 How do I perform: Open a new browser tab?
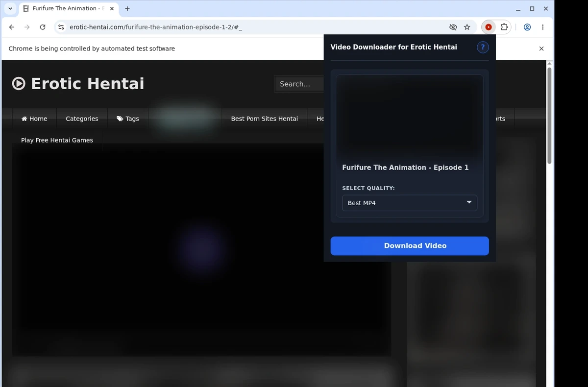[127, 8]
